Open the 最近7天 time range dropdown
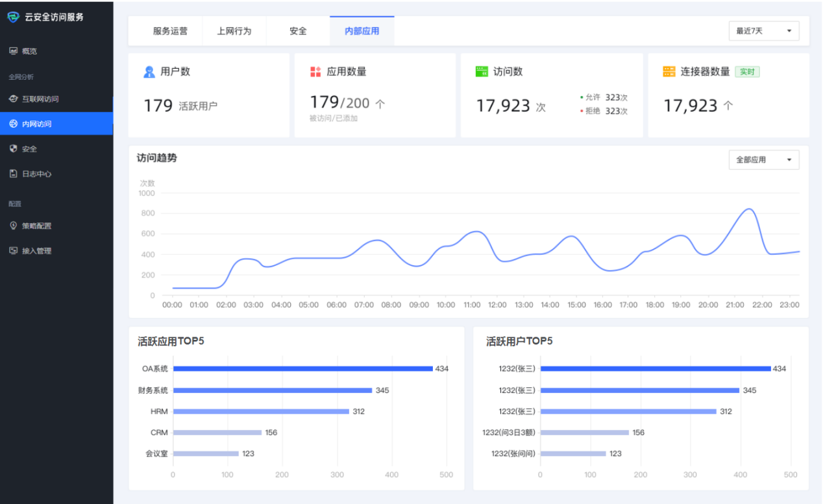 click(x=764, y=31)
